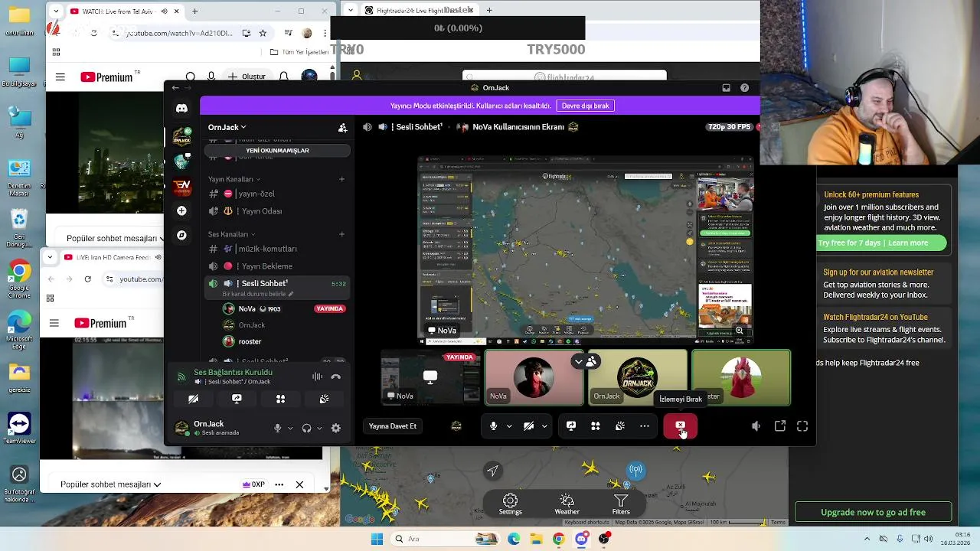The width and height of the screenshot is (980, 551).
Task: Open the noise suppression waveform icon
Action: [317, 377]
